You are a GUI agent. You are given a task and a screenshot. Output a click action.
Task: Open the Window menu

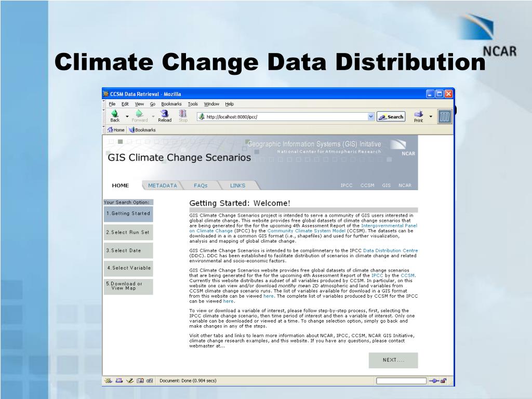coord(211,104)
